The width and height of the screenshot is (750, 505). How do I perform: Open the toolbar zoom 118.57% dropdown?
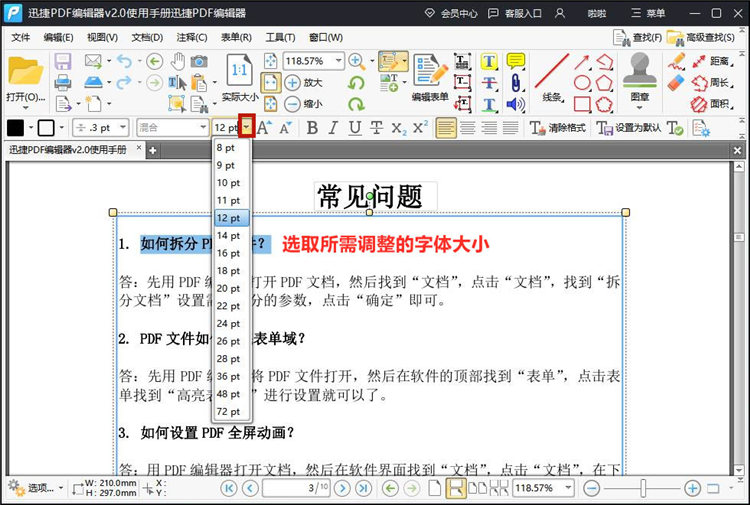(339, 61)
